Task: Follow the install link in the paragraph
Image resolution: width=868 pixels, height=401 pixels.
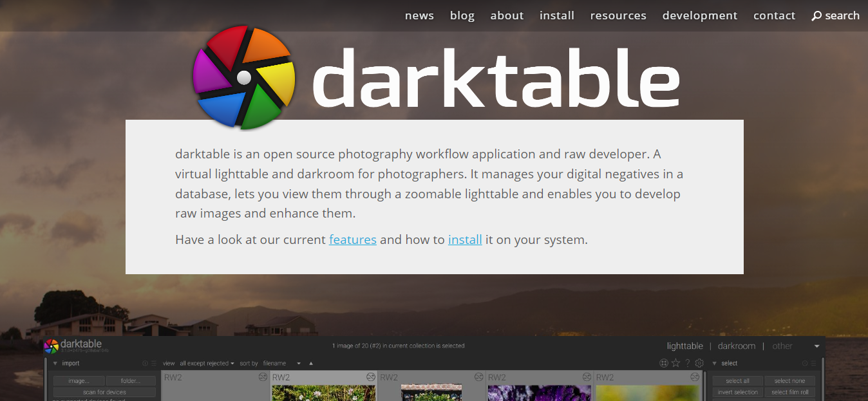Action: 465,239
